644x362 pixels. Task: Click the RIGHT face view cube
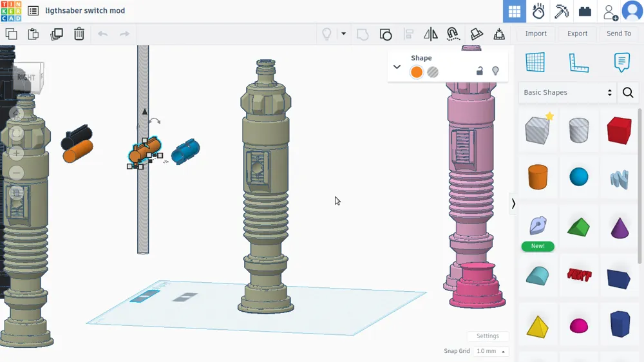tap(26, 77)
